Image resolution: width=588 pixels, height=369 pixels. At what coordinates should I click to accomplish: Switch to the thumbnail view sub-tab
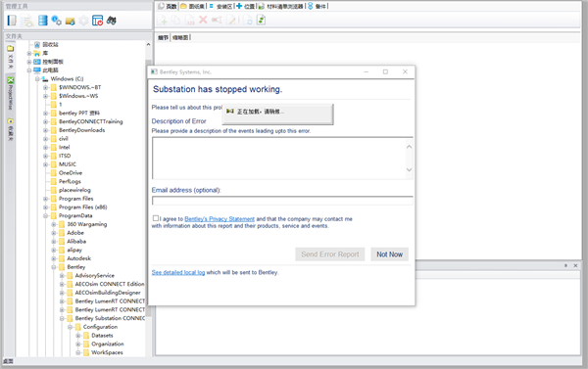tap(180, 37)
